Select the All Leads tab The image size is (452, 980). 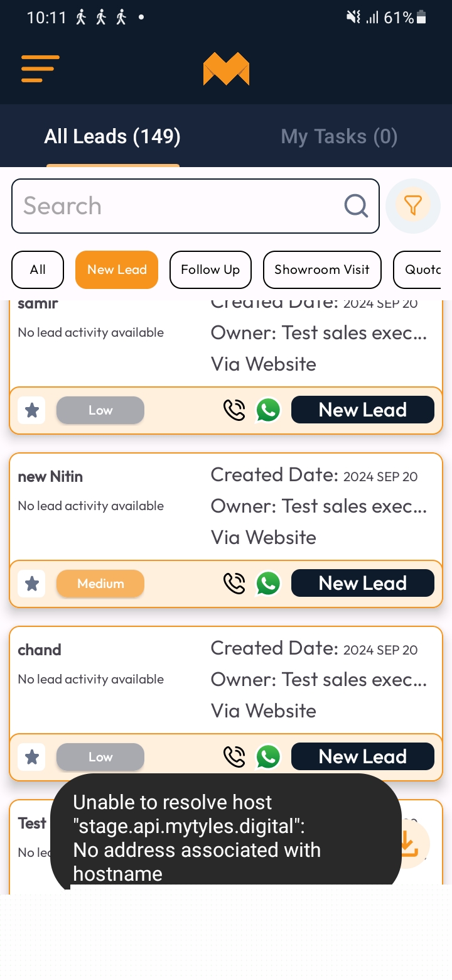[x=112, y=137]
